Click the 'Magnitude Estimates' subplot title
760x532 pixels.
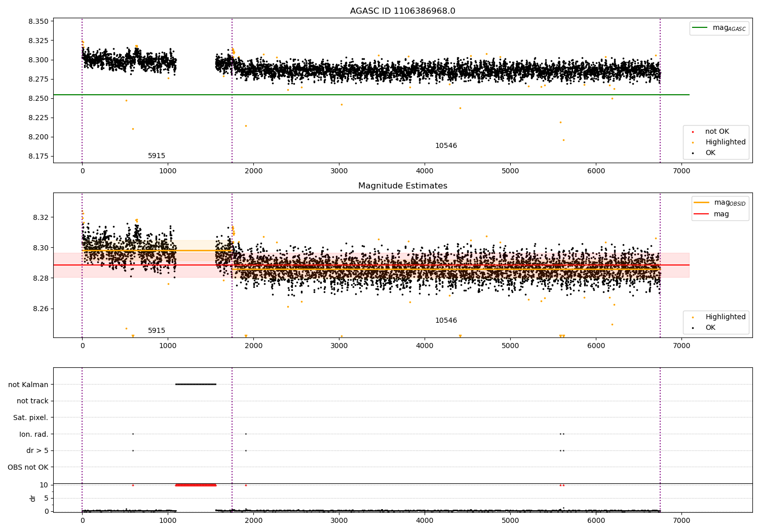click(x=402, y=186)
